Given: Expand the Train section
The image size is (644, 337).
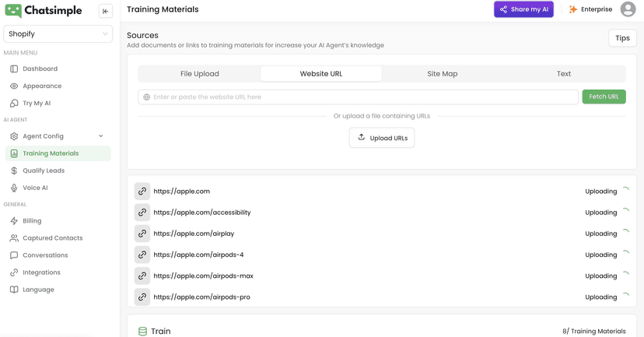Looking at the screenshot, I should tap(382, 331).
